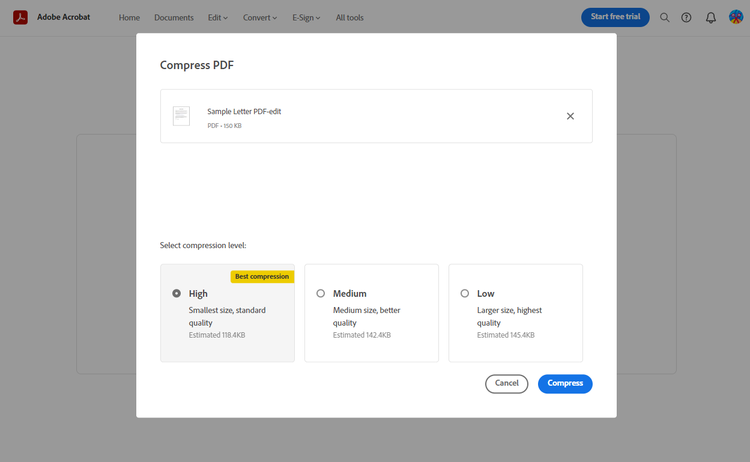Click the Estimated 142.4KB text

coord(362,335)
